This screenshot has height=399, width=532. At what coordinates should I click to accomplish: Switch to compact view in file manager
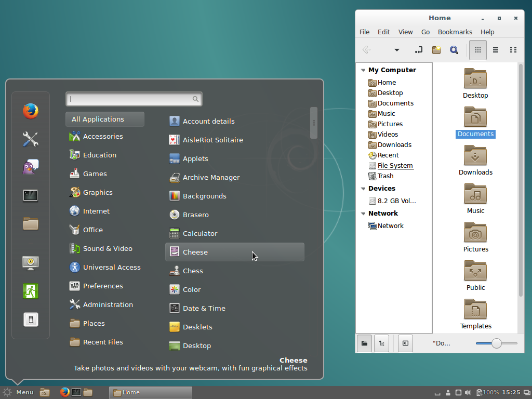[513, 50]
